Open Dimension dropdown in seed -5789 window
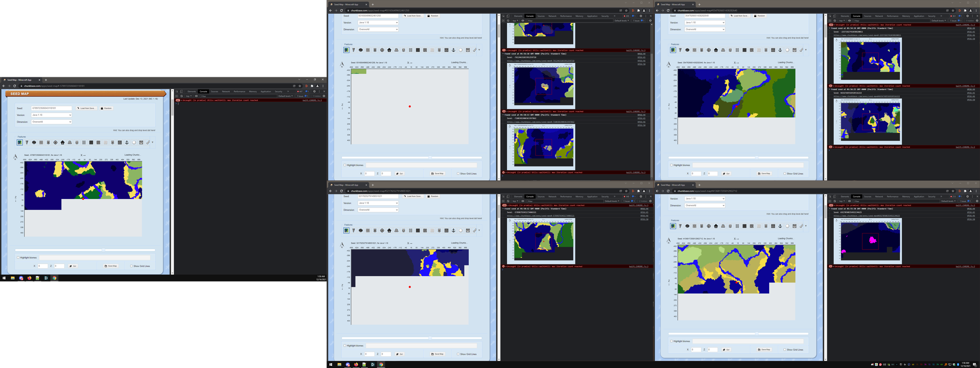 point(51,122)
